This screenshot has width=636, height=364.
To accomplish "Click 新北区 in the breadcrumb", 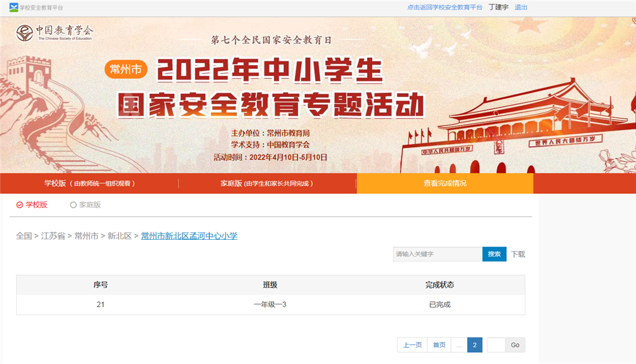I will tap(120, 236).
